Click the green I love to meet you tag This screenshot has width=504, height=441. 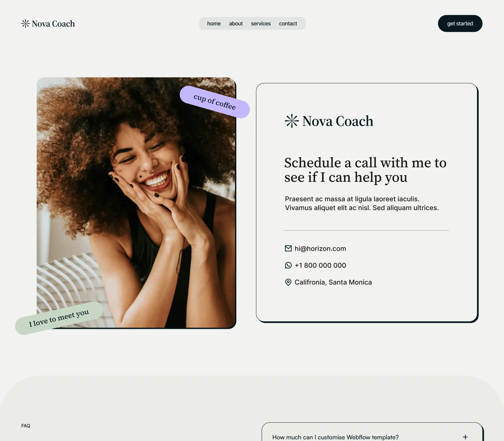59,318
